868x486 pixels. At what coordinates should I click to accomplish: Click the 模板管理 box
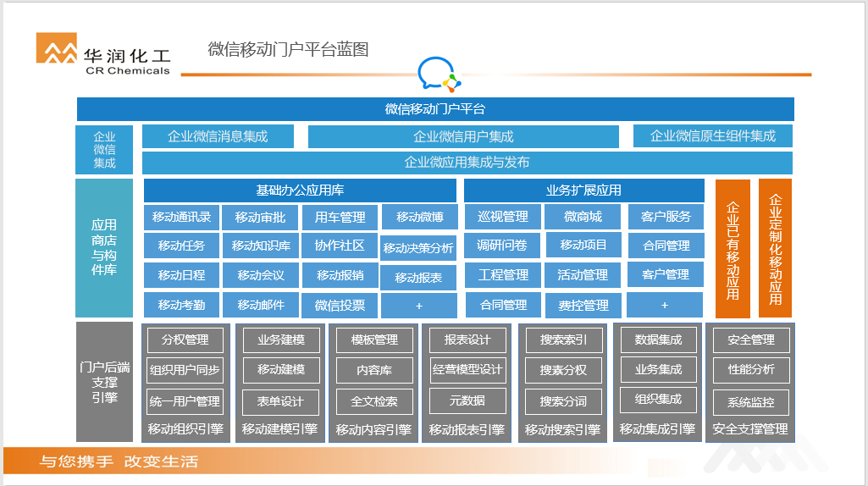pyautogui.click(x=374, y=340)
